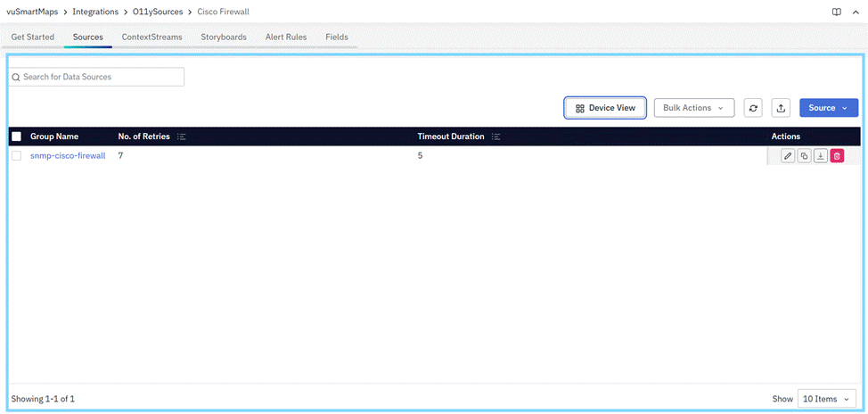Copy the snmp-cisco-firewall source
Image resolution: width=868 pixels, height=414 pixels.
point(804,156)
